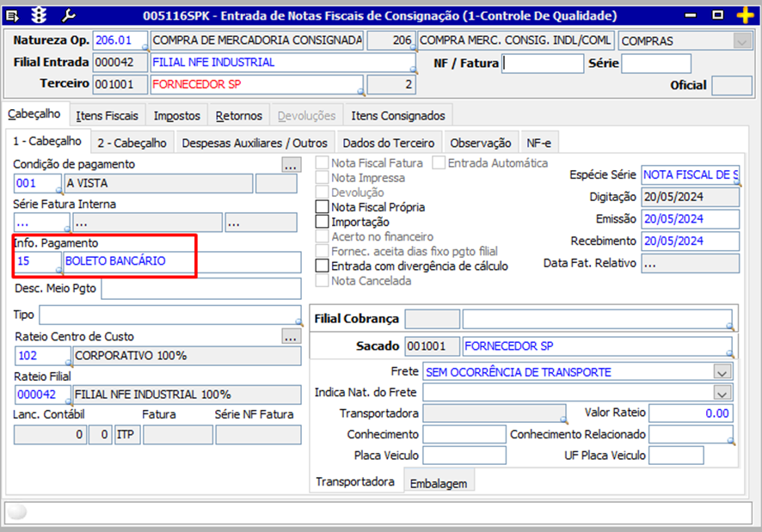Open the tree-structure icon in title bar

[x=39, y=15]
